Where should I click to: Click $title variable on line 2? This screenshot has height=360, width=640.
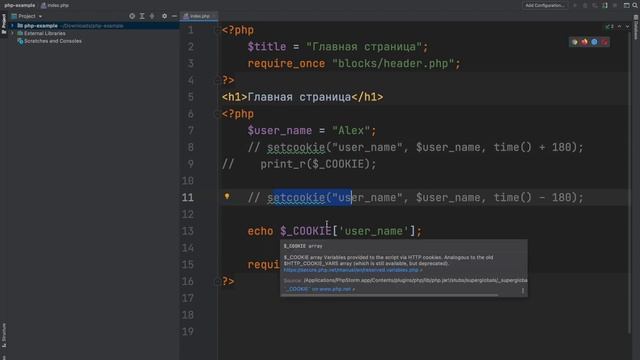click(x=267, y=47)
